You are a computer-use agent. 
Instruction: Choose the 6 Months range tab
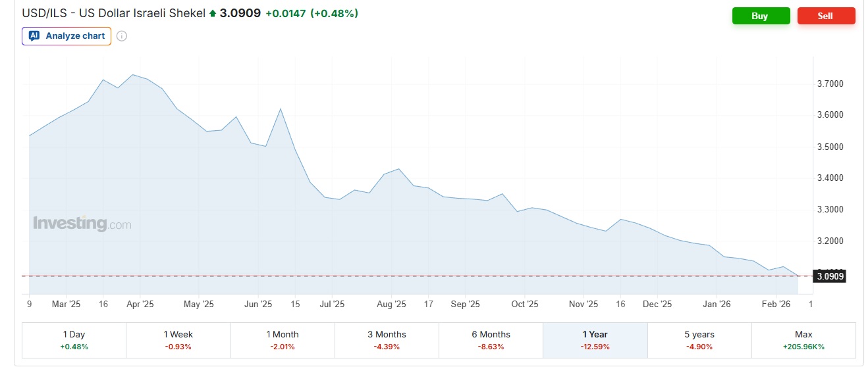coord(491,340)
